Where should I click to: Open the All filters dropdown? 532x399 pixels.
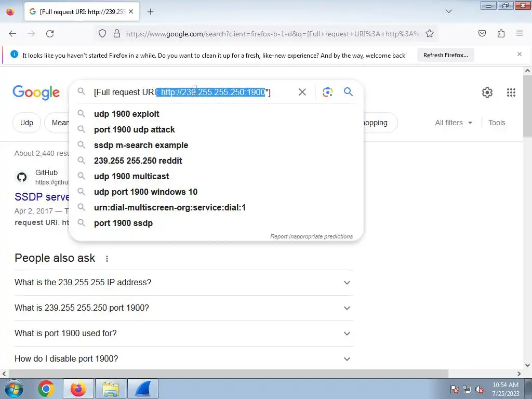click(454, 123)
